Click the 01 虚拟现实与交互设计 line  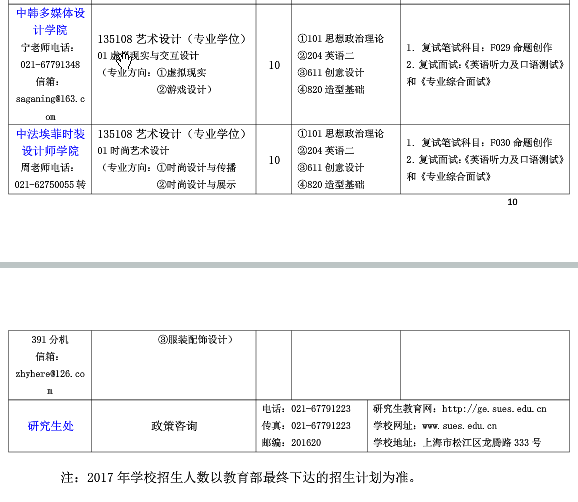coord(148,56)
